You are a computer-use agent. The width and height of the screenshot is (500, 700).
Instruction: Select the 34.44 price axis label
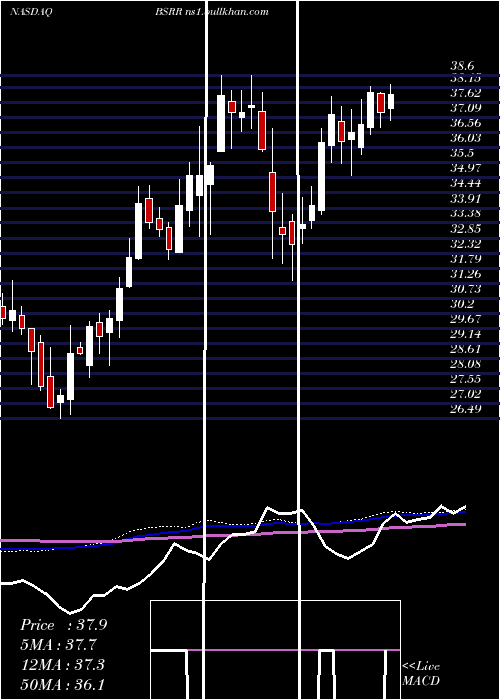466,183
